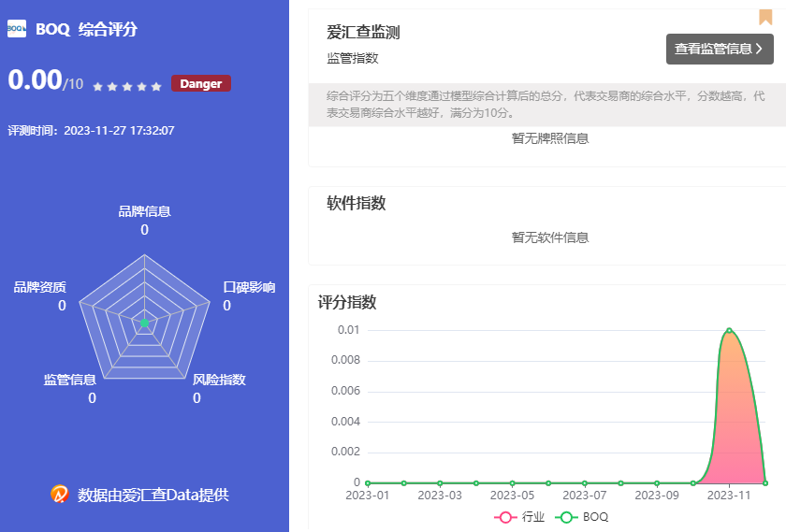Click the 监管信息 radar axis label
786x532 pixels.
tap(69, 380)
